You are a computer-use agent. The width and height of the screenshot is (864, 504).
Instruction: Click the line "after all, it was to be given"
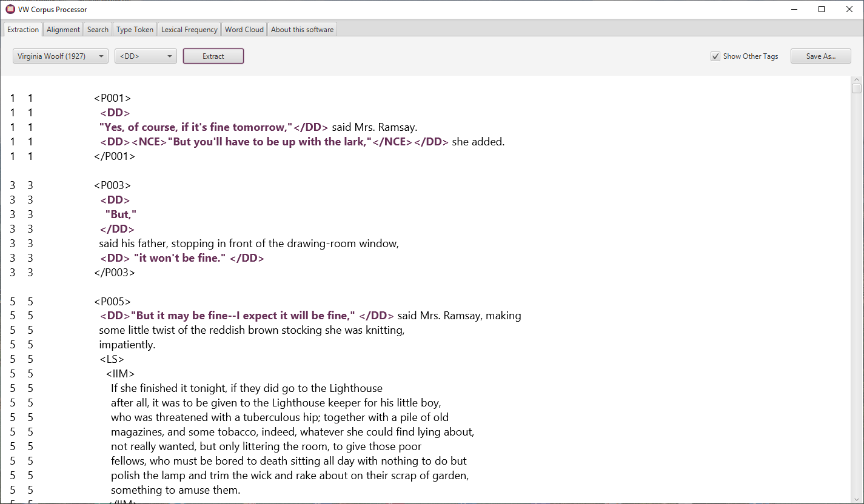pos(276,403)
